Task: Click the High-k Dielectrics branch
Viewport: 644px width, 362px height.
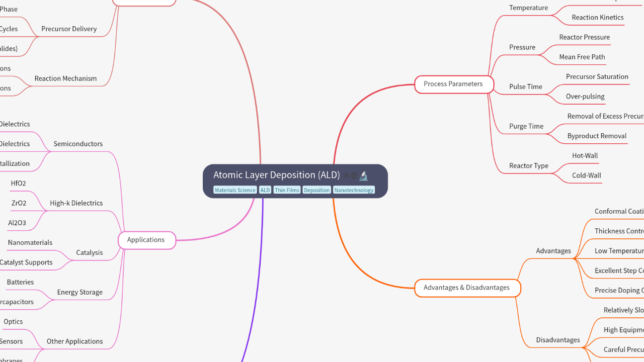Action: click(x=76, y=203)
